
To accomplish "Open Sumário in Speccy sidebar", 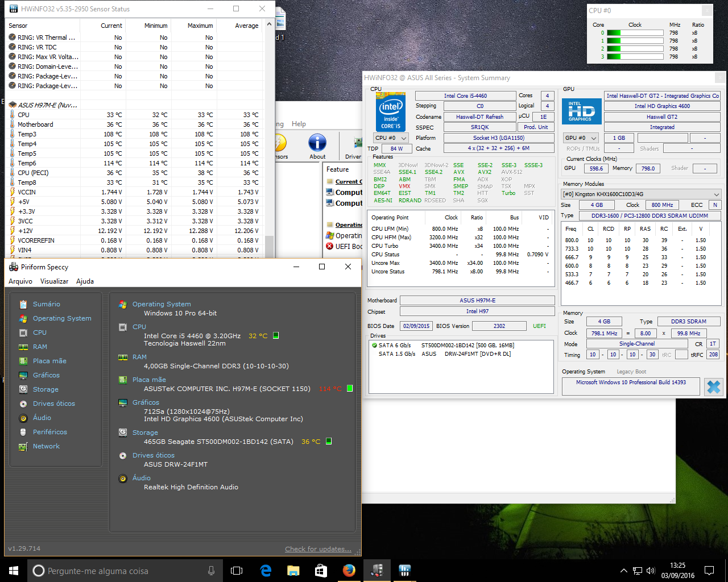I will [x=46, y=304].
